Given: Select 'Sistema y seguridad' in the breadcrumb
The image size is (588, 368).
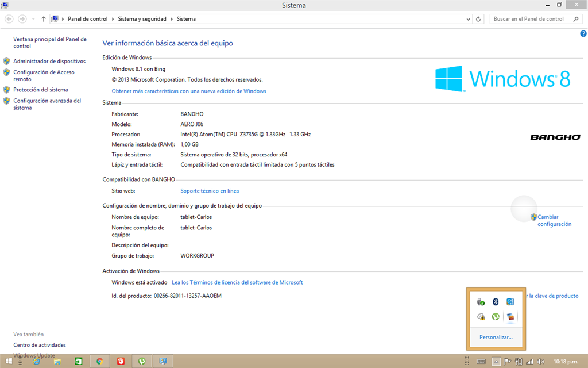Looking at the screenshot, I should coord(142,19).
